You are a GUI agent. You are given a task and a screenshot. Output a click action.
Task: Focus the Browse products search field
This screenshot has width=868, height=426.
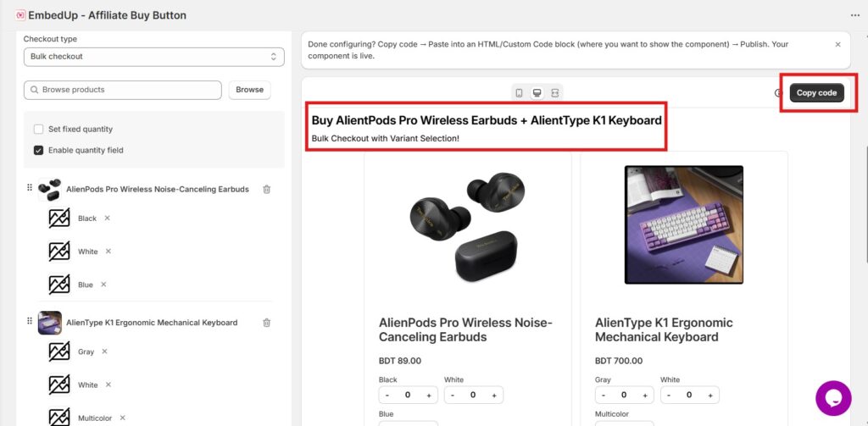122,90
